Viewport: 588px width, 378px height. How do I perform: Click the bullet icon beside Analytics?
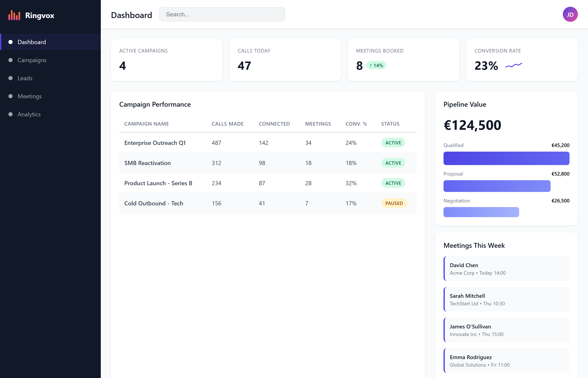10,114
